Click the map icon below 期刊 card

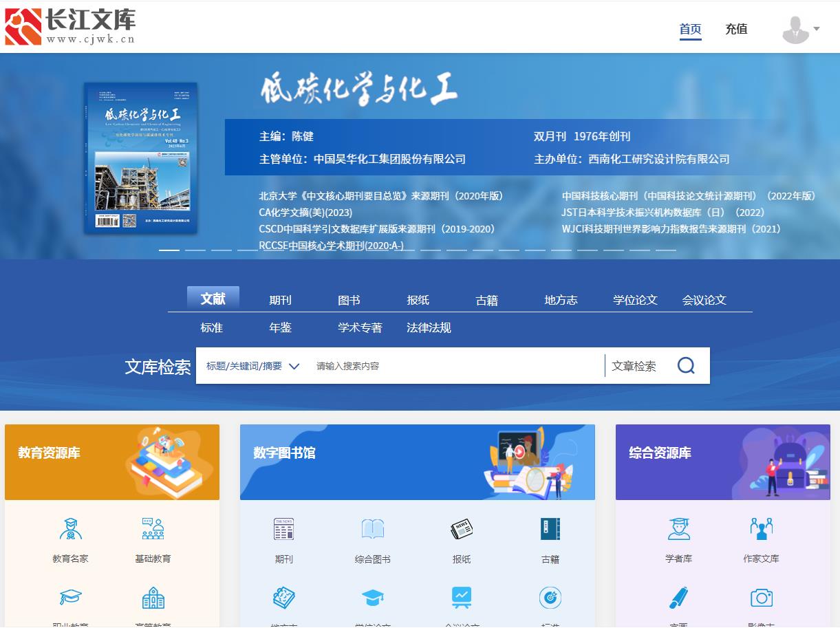[283, 597]
